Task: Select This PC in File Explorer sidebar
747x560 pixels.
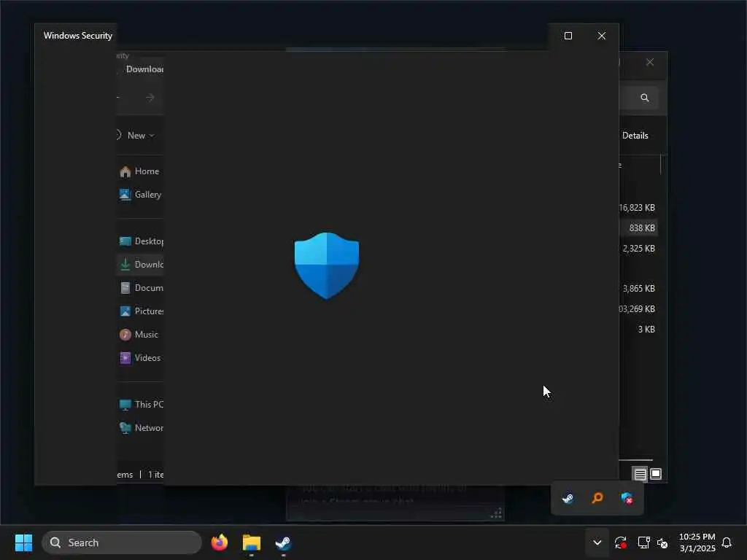Action: tap(140, 404)
